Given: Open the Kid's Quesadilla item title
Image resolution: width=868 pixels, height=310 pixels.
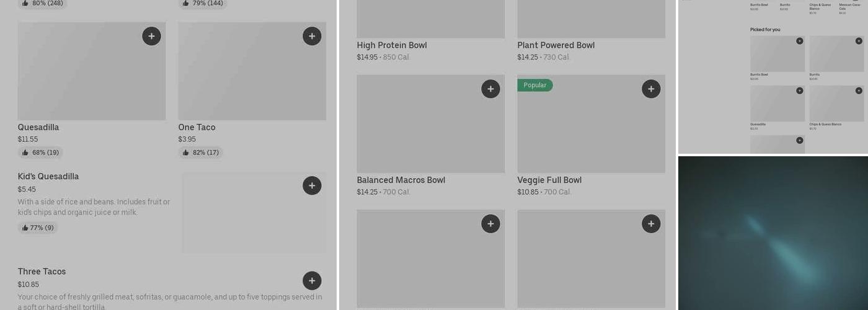Looking at the screenshot, I should [x=48, y=177].
